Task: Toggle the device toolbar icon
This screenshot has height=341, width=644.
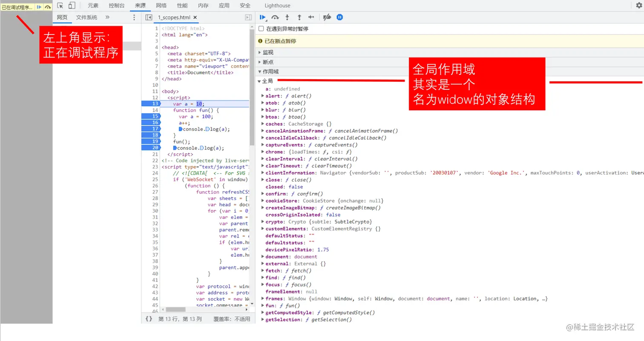Action: point(71,5)
